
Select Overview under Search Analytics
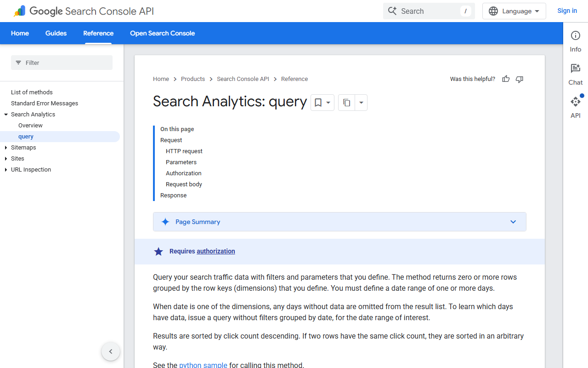coord(30,126)
